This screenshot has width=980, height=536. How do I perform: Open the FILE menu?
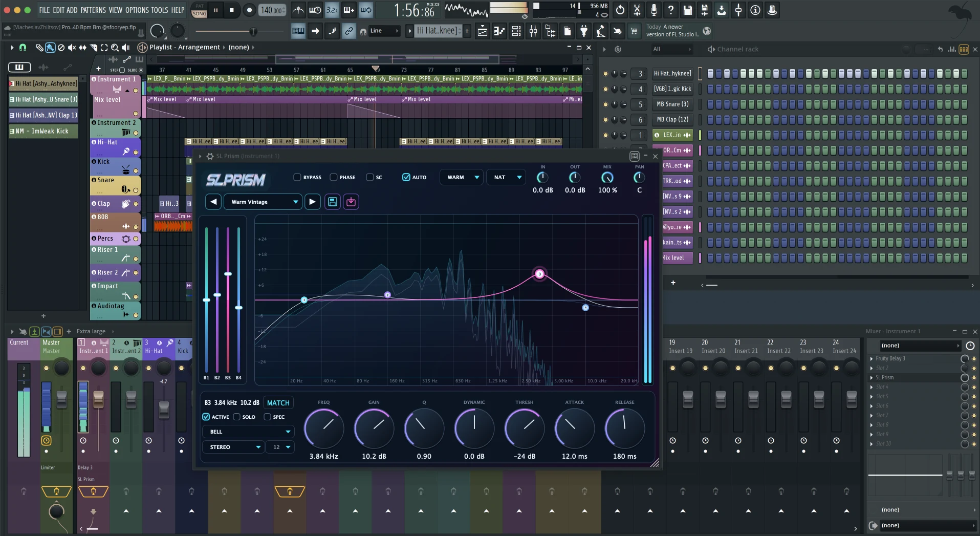(x=45, y=10)
